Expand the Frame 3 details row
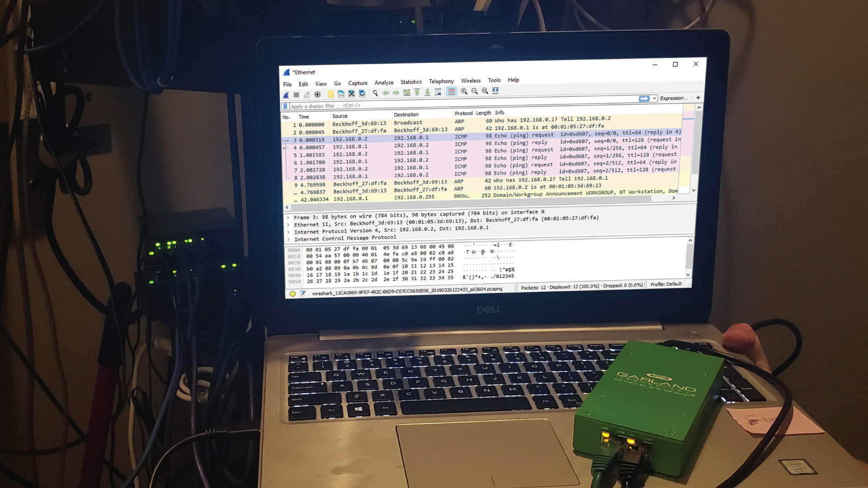Viewport: 868px width, 488px height. [x=288, y=218]
